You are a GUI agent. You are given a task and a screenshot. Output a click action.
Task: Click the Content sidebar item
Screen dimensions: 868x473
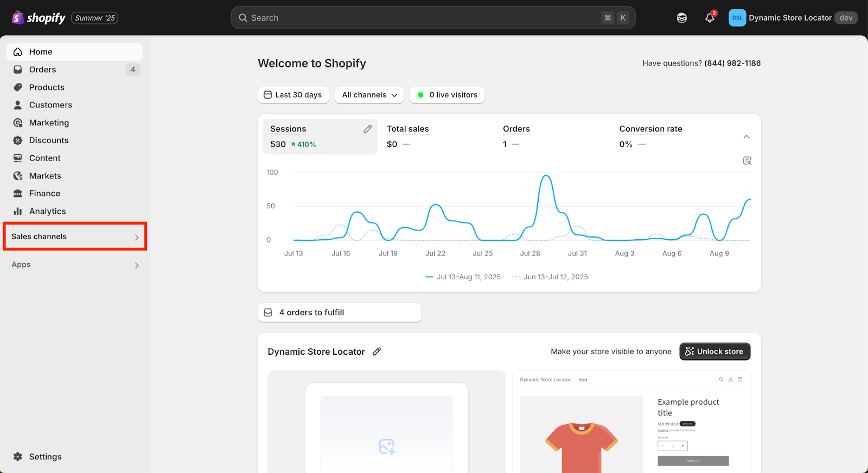(75, 158)
